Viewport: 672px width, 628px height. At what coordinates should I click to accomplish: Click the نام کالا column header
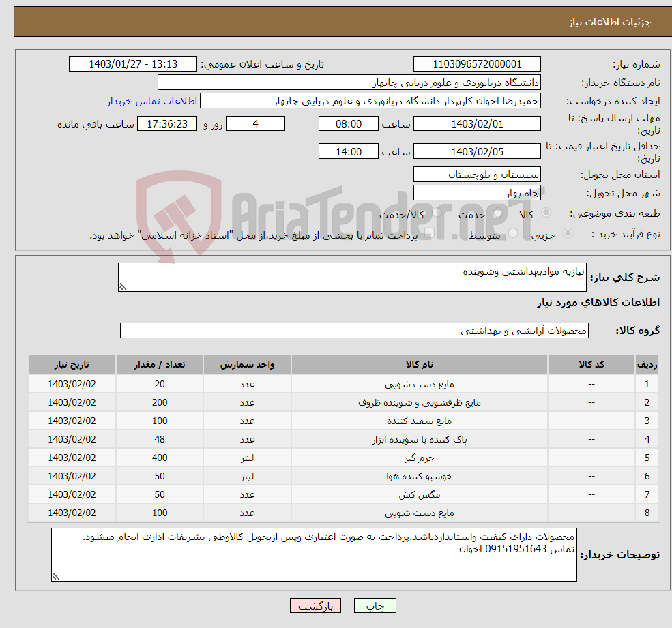tap(419, 365)
